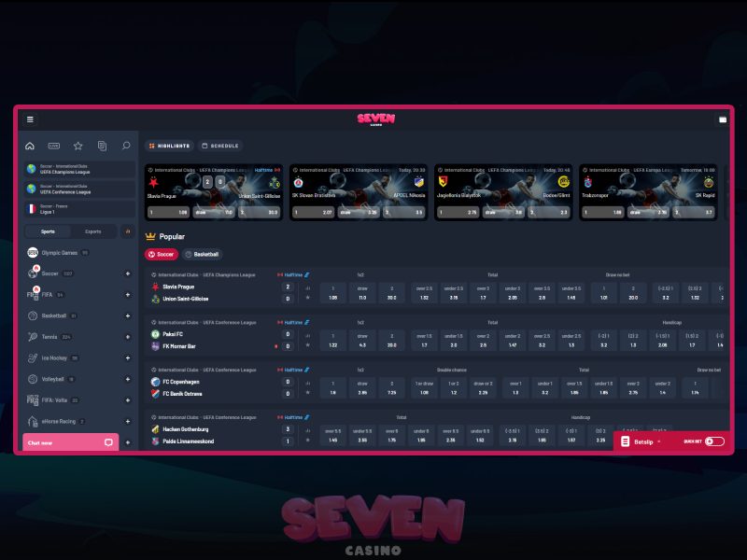
Task: Expand the Betslip panel arrow
Action: pyautogui.click(x=659, y=441)
